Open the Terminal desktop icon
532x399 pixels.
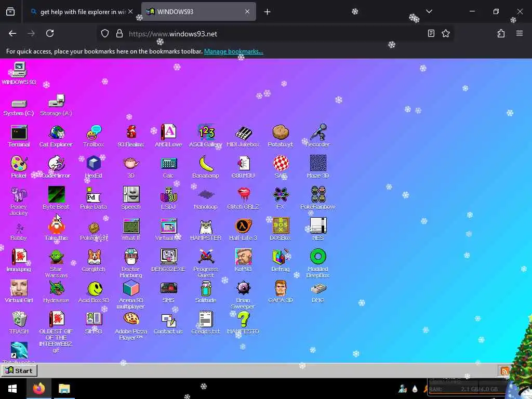point(19,136)
